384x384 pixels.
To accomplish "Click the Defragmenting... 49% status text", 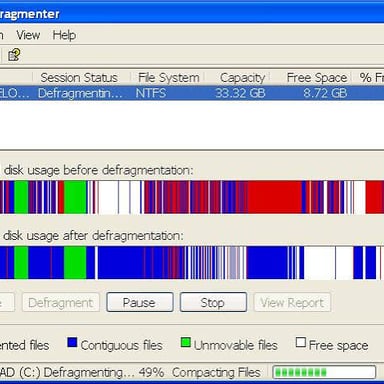I will tap(104, 372).
